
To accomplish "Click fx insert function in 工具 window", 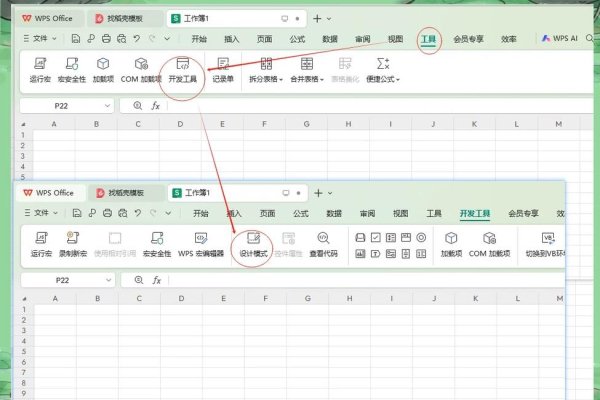I will pyautogui.click(x=155, y=106).
